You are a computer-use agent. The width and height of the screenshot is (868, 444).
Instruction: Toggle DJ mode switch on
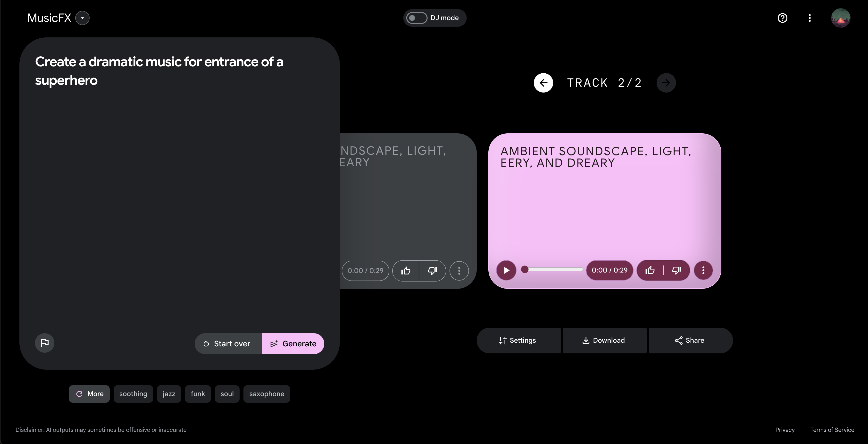[x=417, y=18]
